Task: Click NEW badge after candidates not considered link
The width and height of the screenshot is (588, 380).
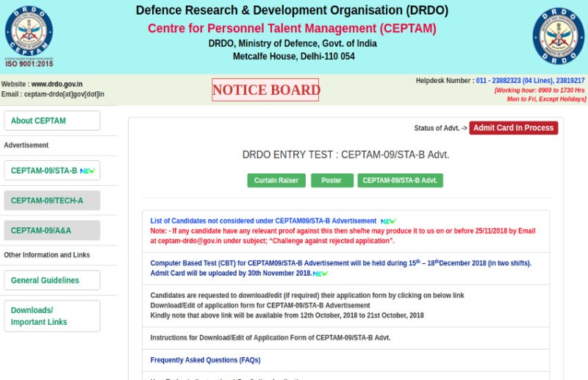Action: pos(388,221)
